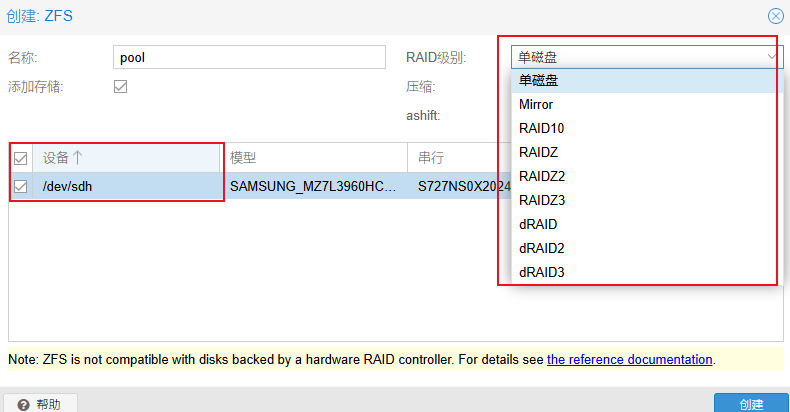This screenshot has width=790, height=412.
Task: Select RAIDZ3 RAID level
Action: coord(542,200)
